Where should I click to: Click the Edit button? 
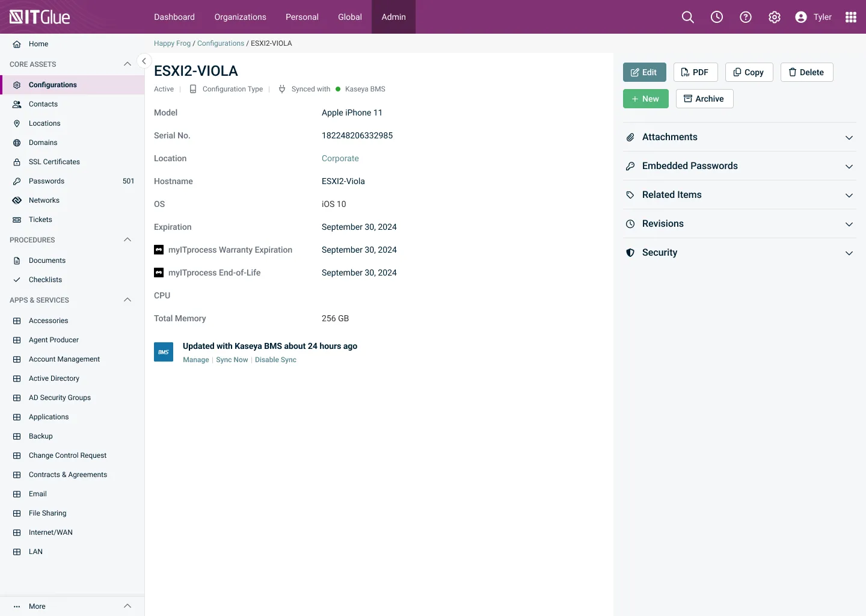644,72
